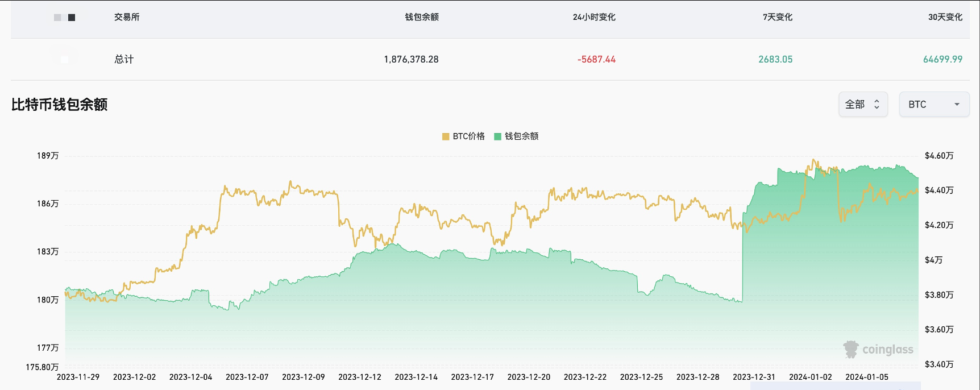Click the BTC dropdown arrow
This screenshot has width=980, height=390.
(957, 105)
